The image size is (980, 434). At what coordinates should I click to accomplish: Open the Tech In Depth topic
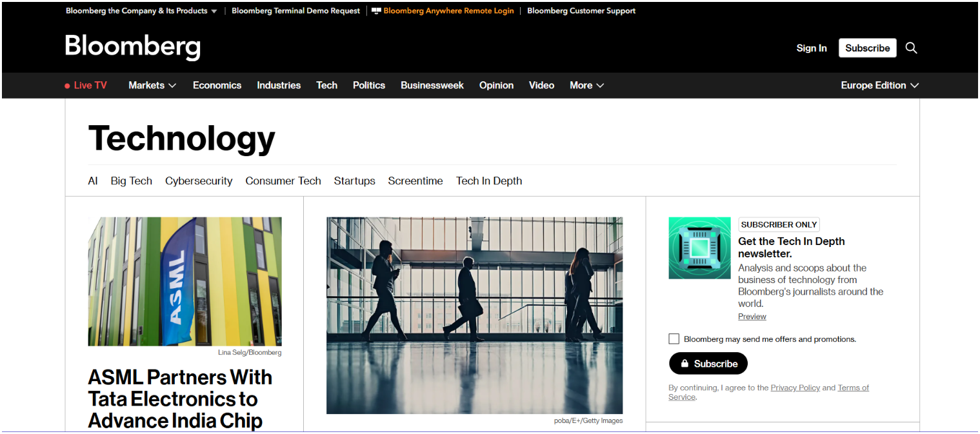tap(489, 181)
